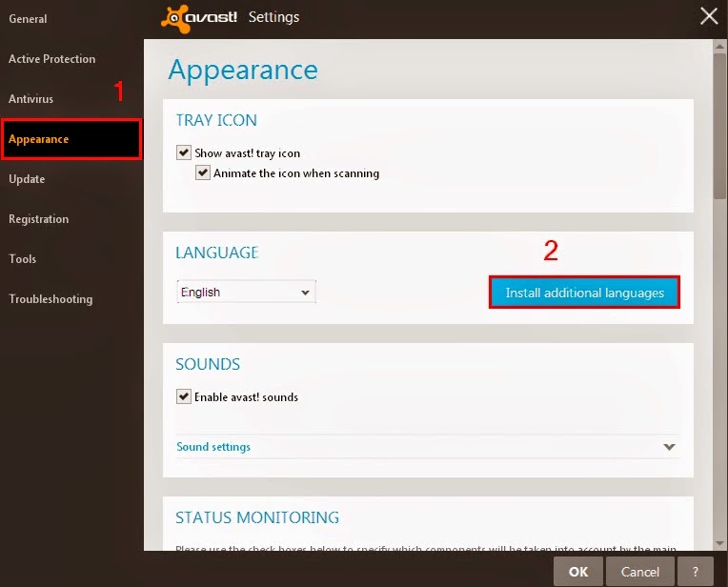Click the Cancel button

[x=639, y=572]
